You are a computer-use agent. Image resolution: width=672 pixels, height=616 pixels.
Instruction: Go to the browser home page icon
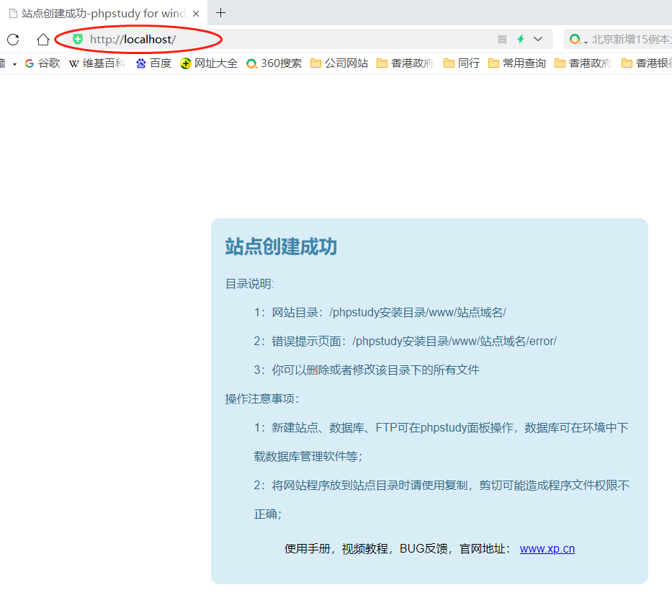point(43,40)
